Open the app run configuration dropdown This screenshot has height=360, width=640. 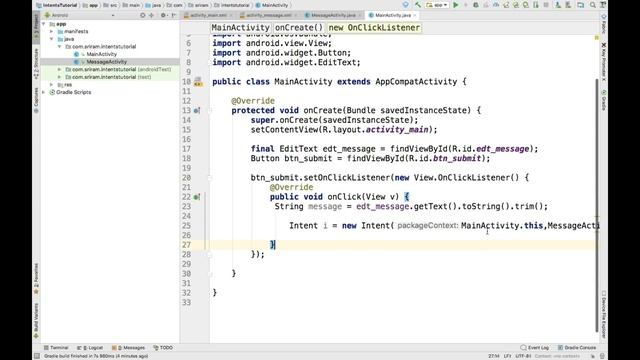(x=437, y=5)
